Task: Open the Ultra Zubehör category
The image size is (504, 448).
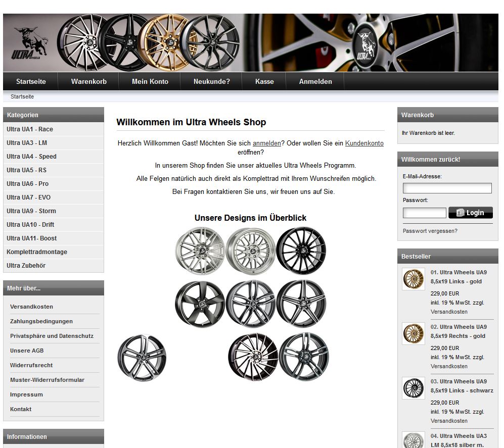Action: [x=54, y=266]
